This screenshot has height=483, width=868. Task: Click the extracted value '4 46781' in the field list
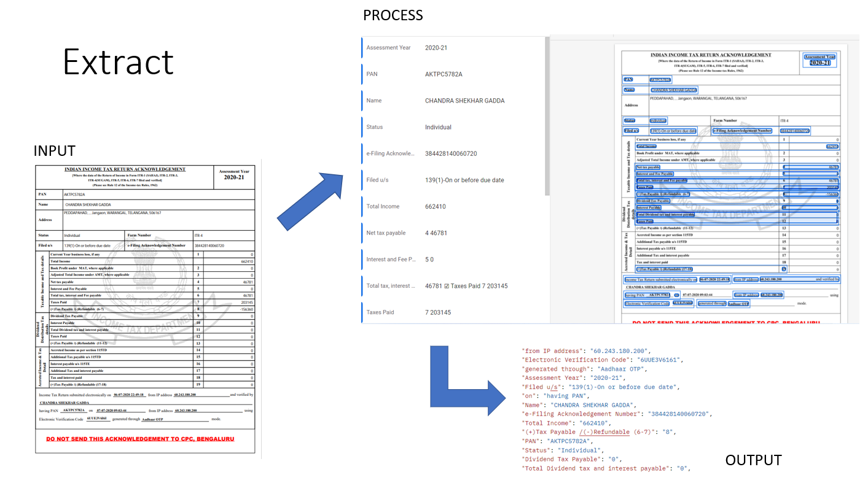pos(437,233)
